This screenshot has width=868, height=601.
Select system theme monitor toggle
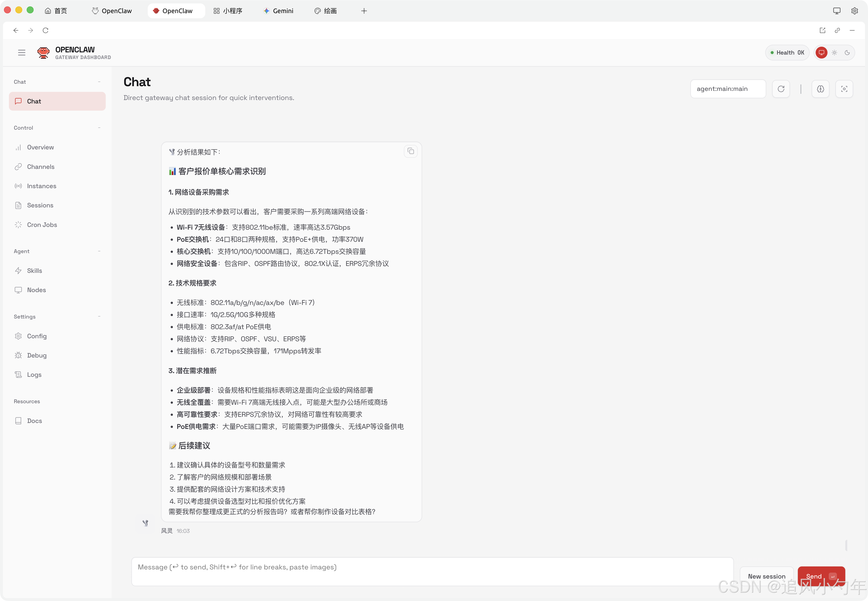[822, 53]
